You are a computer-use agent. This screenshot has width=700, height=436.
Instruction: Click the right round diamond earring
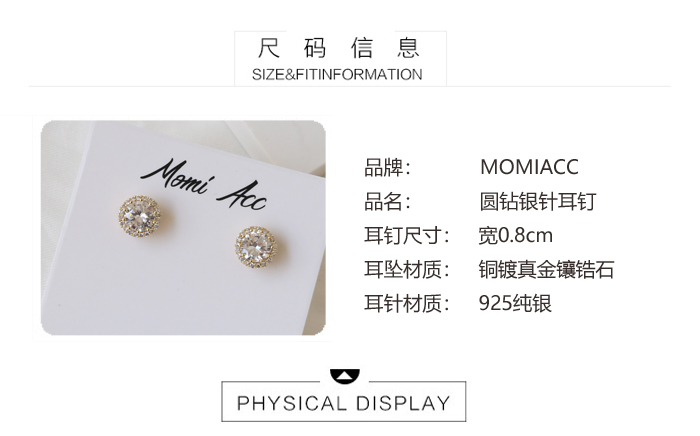tap(256, 247)
